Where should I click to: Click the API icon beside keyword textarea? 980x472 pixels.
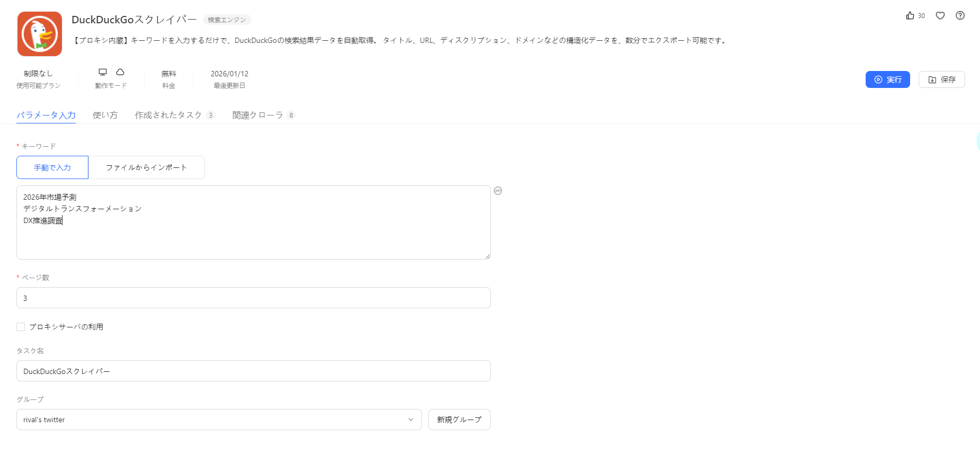pyautogui.click(x=498, y=191)
